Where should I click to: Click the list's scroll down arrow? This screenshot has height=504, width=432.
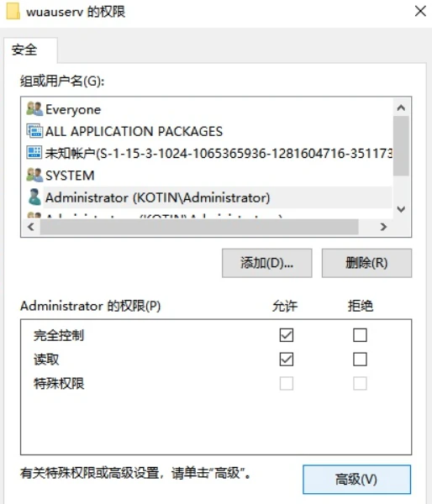(x=401, y=209)
